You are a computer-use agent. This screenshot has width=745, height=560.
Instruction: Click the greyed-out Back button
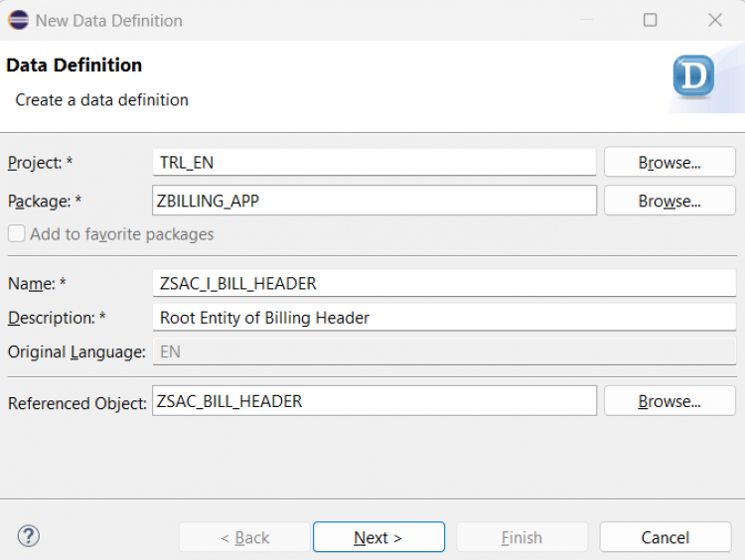(244, 537)
